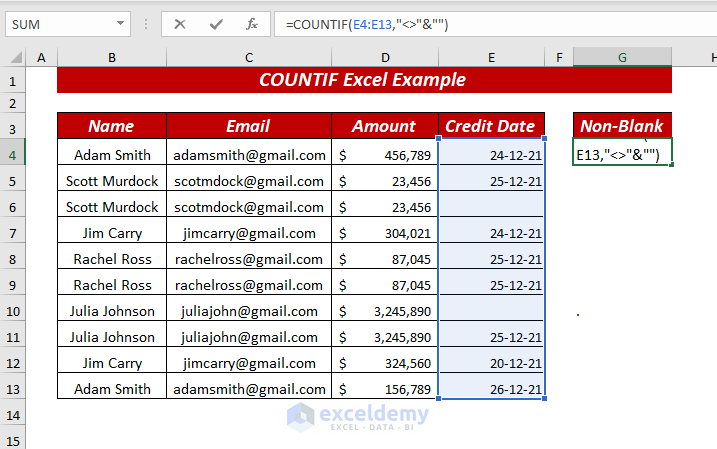Confirm formula with the checkmark icon

(x=216, y=24)
